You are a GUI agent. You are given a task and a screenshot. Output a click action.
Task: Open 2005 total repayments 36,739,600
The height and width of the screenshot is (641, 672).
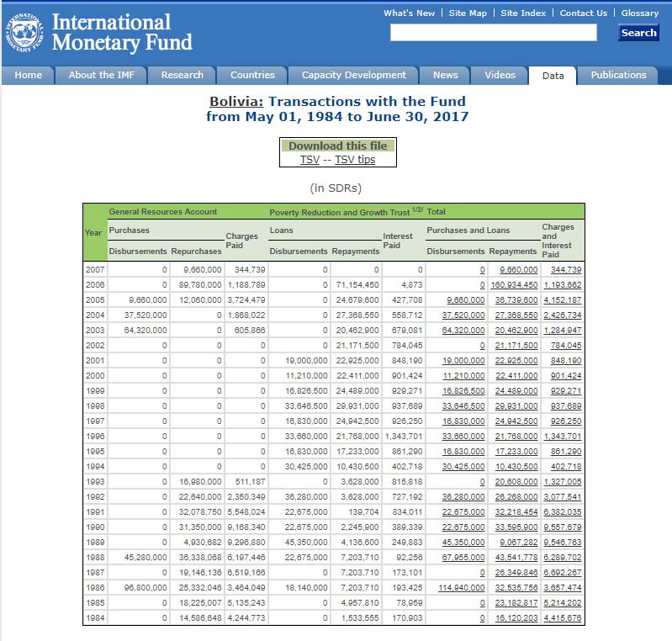(x=516, y=300)
